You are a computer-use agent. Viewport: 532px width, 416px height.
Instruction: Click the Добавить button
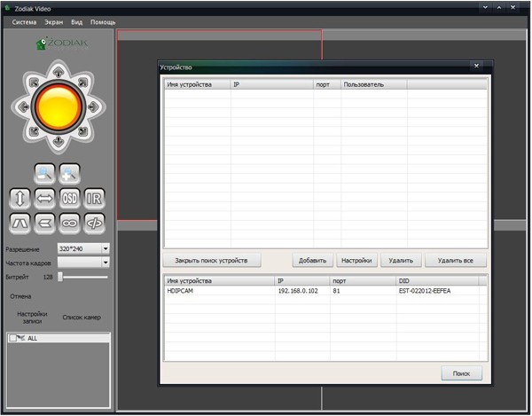[x=312, y=261]
